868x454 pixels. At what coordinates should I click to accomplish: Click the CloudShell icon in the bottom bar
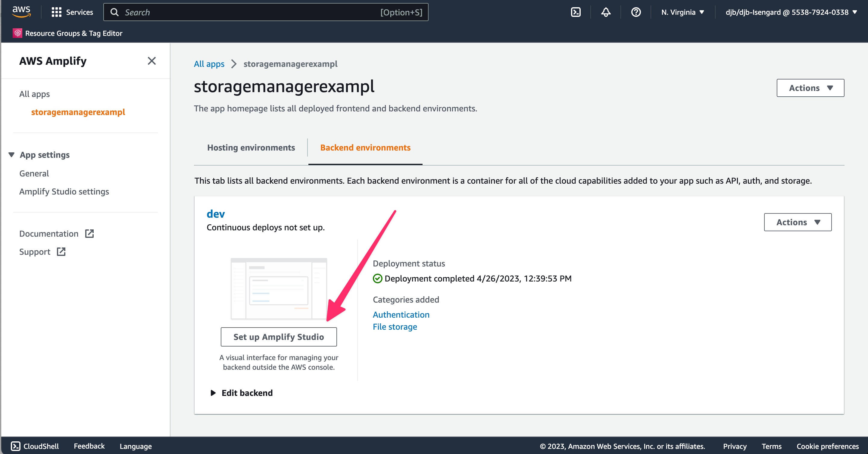click(16, 446)
